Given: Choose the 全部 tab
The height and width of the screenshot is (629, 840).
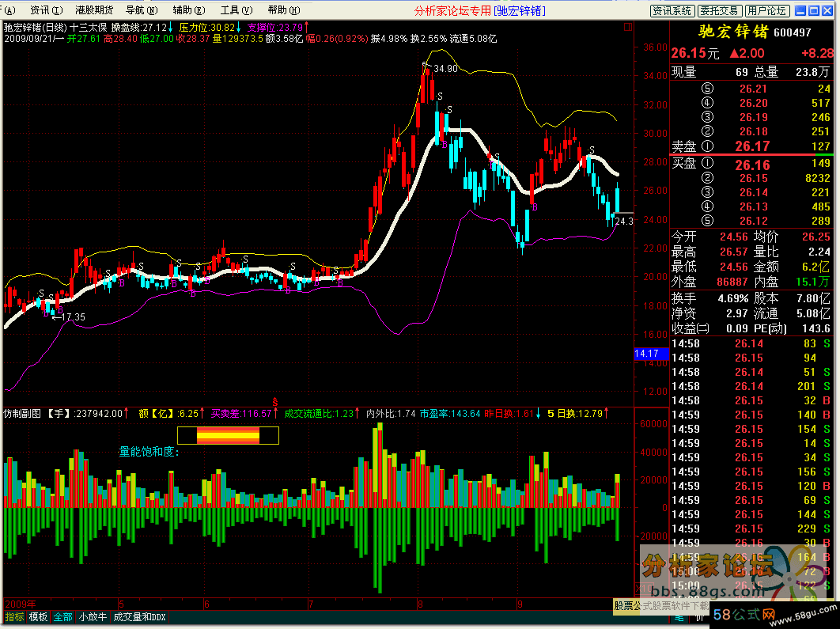Looking at the screenshot, I should click(62, 617).
